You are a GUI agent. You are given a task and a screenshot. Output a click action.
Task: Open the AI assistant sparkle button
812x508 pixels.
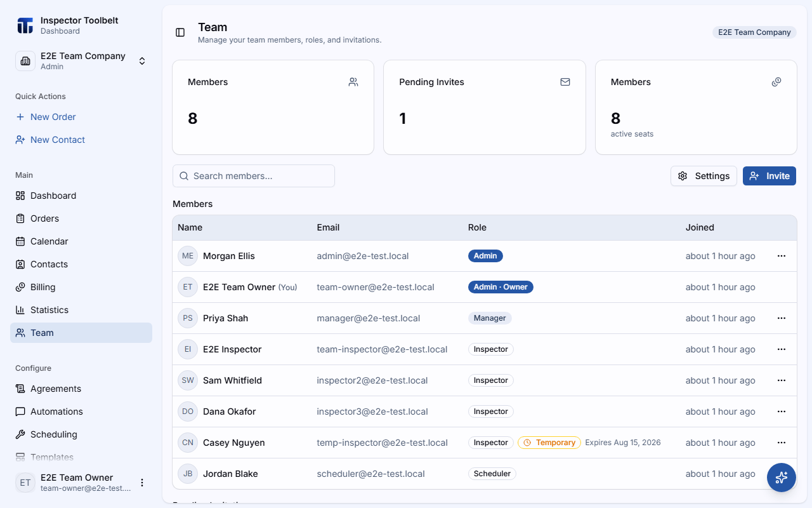782,478
